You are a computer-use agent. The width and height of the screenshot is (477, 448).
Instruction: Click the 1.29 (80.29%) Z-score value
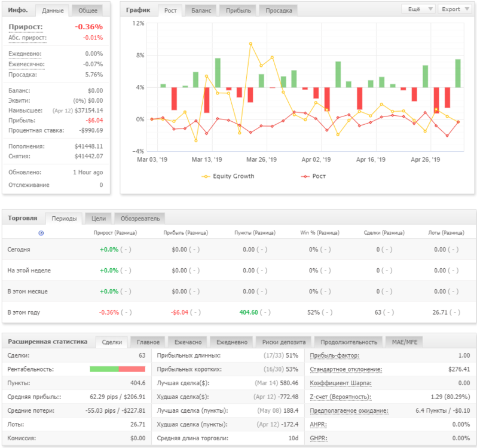(x=450, y=397)
